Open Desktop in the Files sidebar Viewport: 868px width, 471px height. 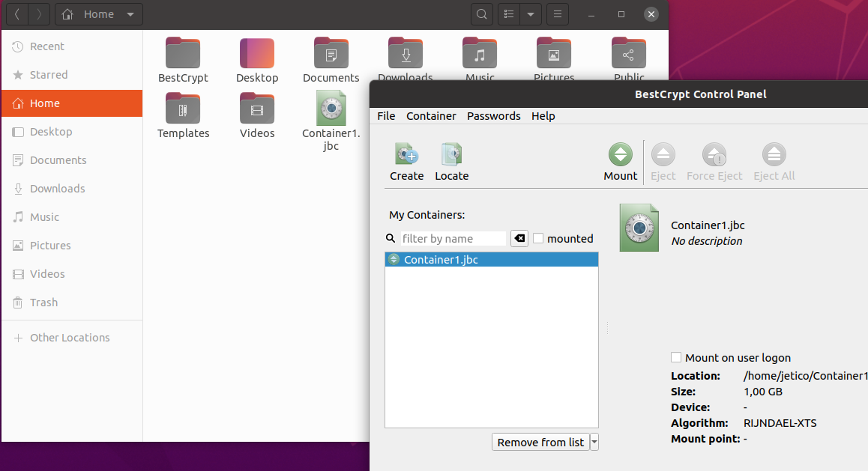(71, 132)
